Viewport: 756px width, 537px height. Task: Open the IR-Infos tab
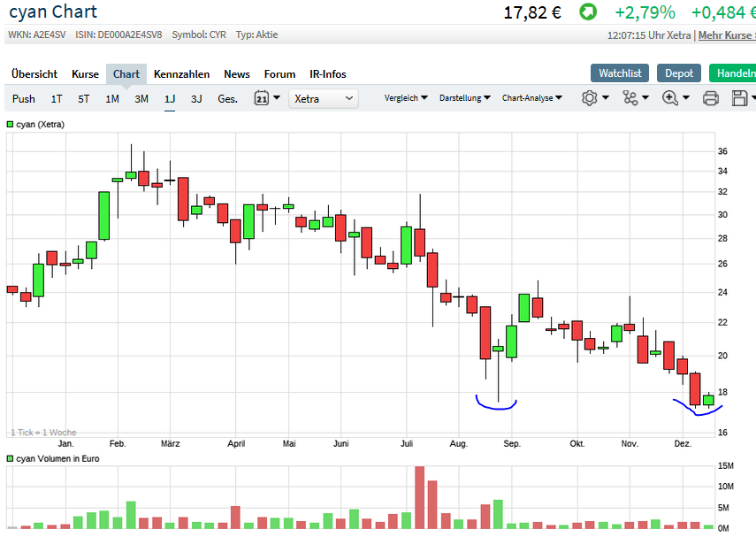[x=328, y=74]
